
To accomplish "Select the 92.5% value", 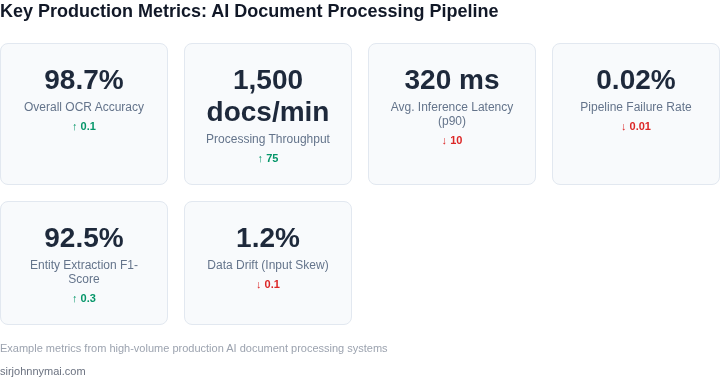I will point(84,237).
